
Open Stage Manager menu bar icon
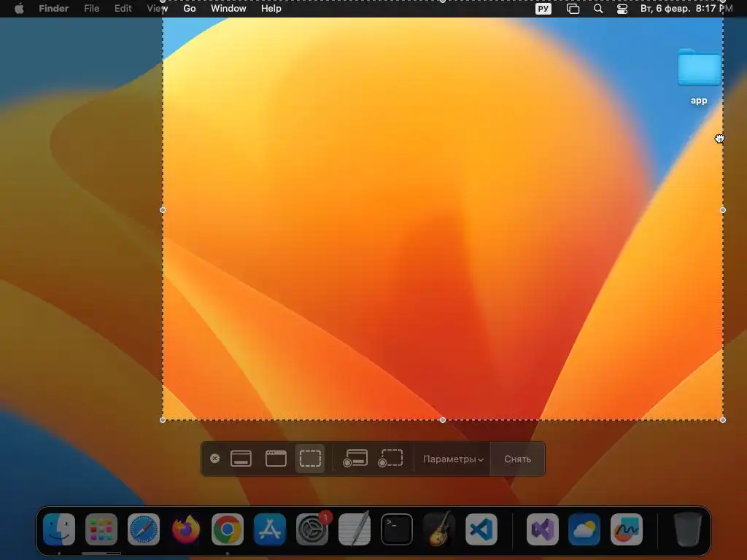point(573,9)
